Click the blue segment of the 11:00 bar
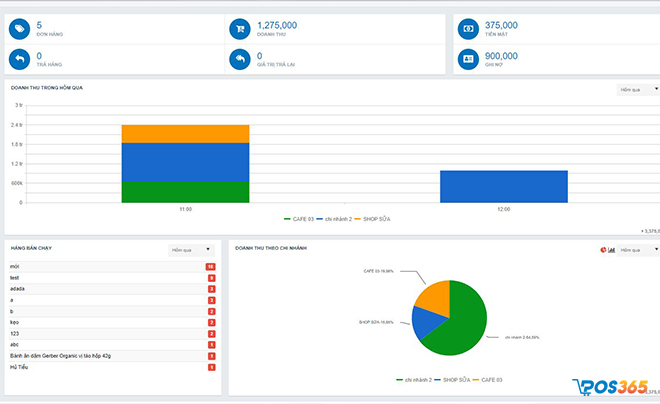 click(185, 162)
